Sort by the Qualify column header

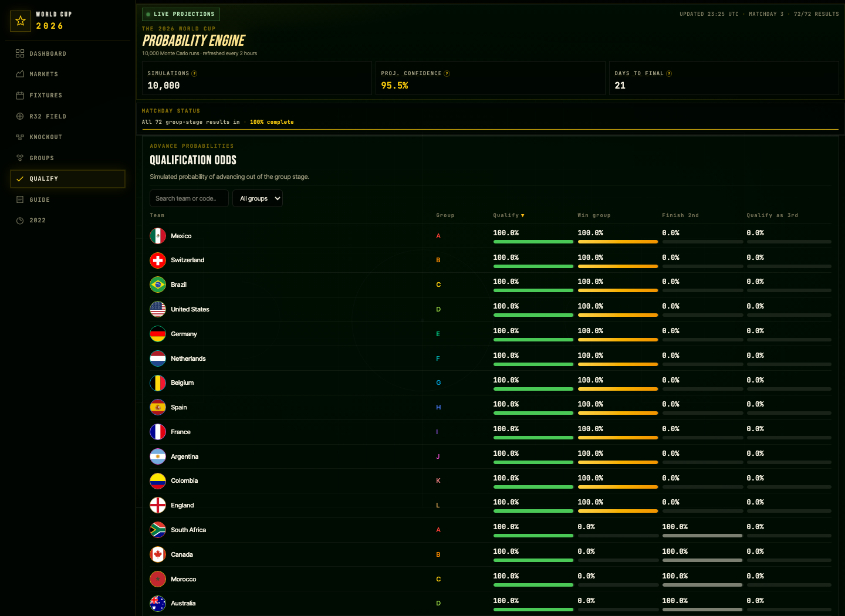[x=509, y=215]
